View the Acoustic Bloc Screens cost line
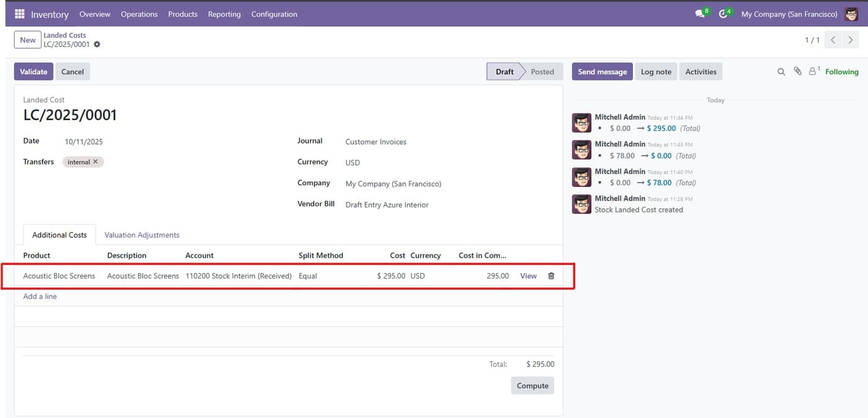868x418 pixels. 528,276
